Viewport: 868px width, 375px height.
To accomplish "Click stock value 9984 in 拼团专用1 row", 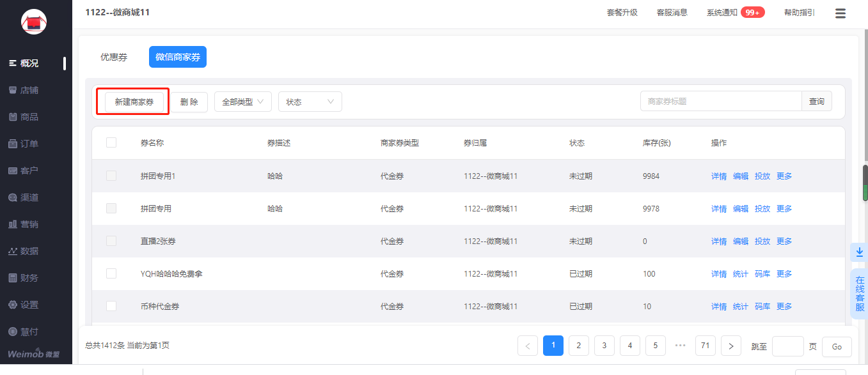I will [651, 176].
